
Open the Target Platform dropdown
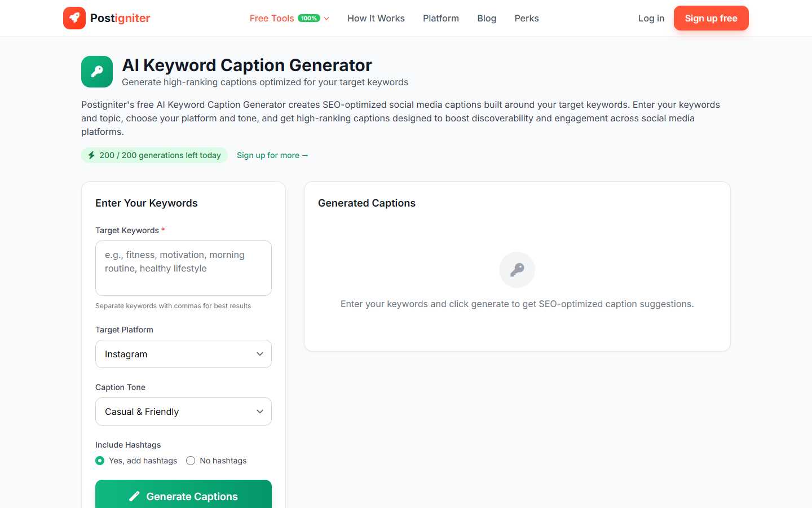pos(183,354)
